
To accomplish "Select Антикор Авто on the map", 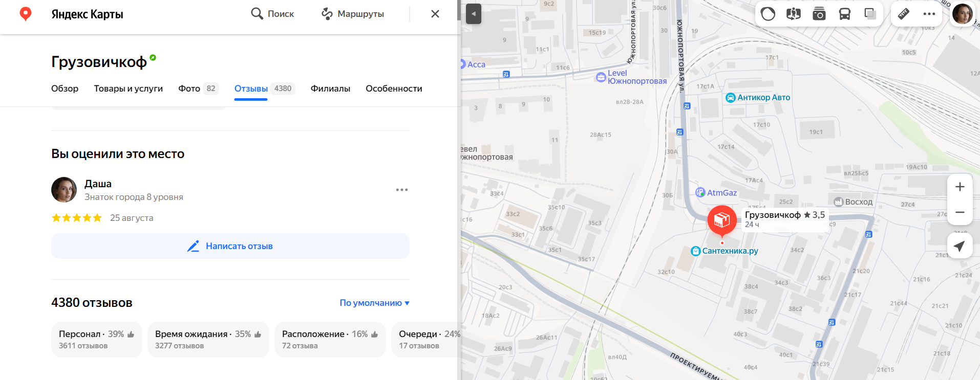I will [758, 98].
